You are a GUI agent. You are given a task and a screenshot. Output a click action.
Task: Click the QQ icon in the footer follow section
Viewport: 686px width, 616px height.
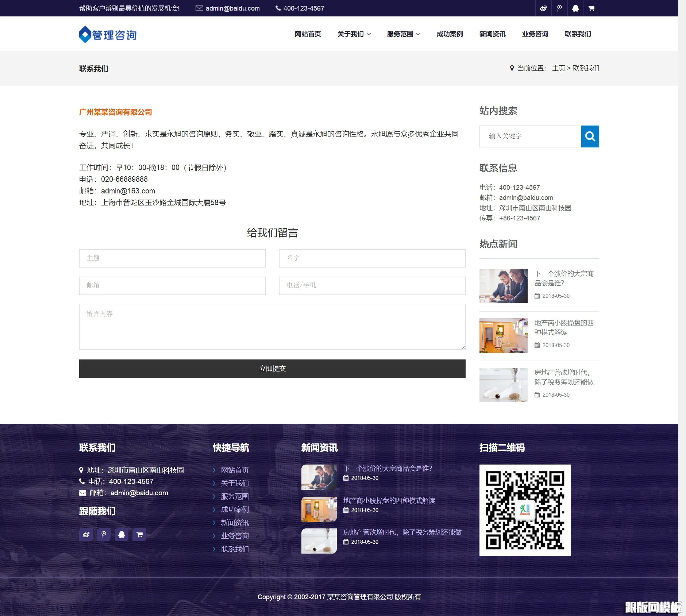tap(122, 534)
